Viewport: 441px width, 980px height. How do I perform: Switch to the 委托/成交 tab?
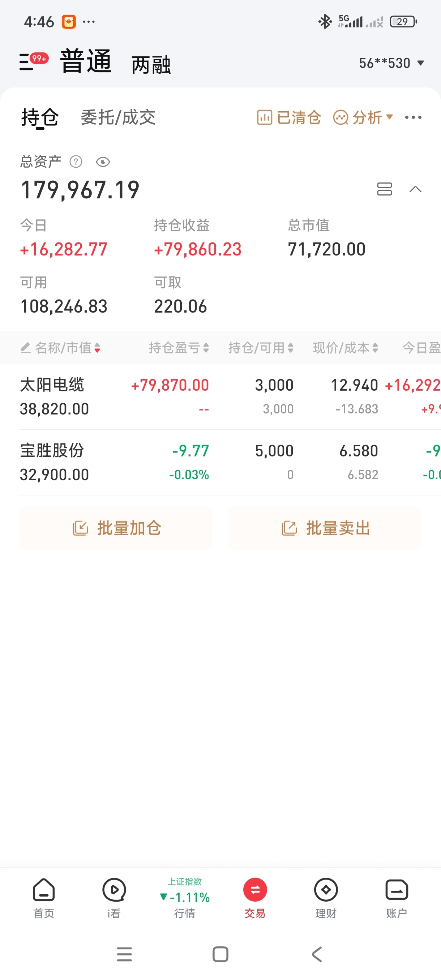[118, 117]
